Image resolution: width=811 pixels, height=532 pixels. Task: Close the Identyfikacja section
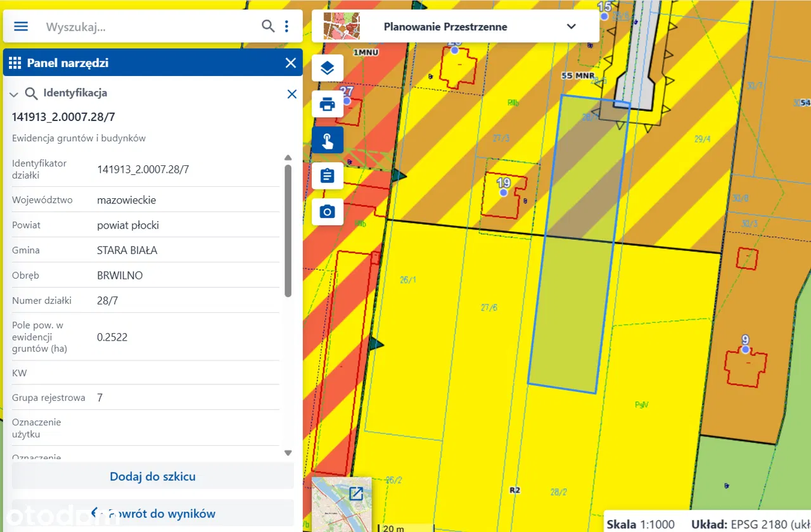coord(291,94)
